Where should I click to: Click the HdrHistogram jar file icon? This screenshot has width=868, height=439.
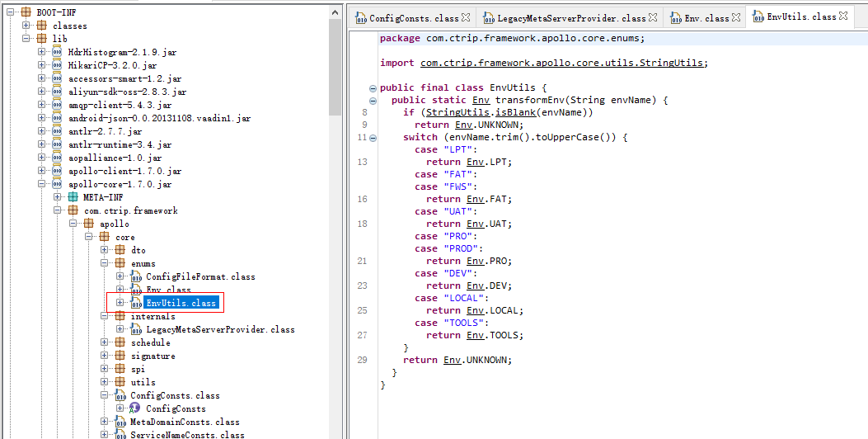(x=56, y=52)
